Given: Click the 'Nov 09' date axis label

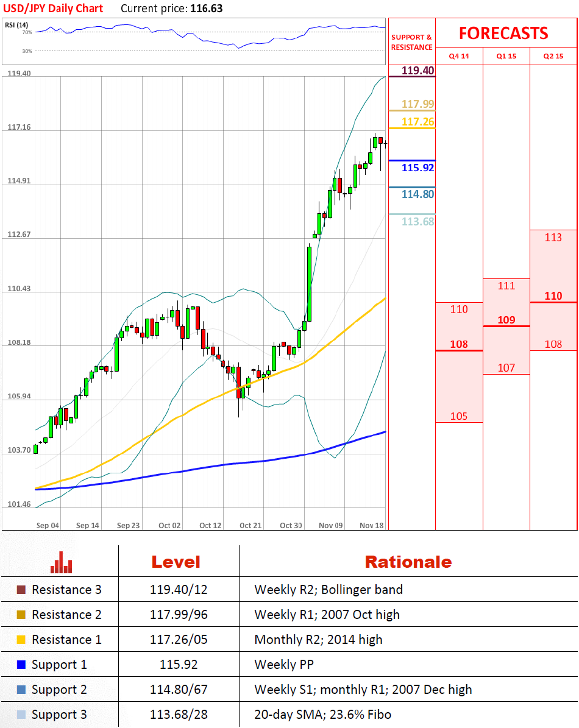Looking at the screenshot, I should [x=330, y=526].
